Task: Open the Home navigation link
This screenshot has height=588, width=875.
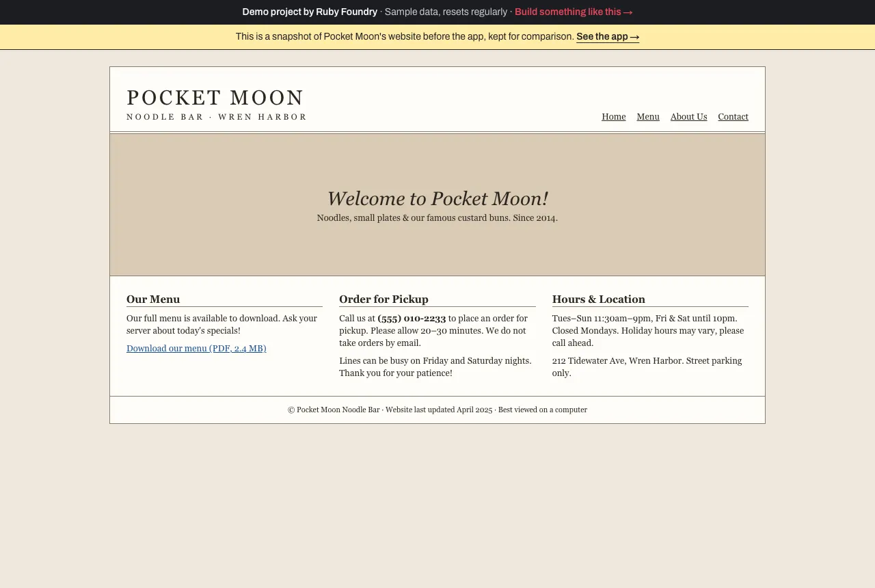Action: pos(613,117)
